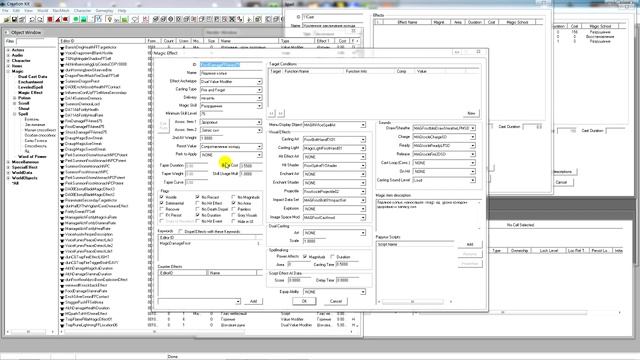Click the Editor ID column header
The width and height of the screenshot is (640, 360).
(102, 41)
